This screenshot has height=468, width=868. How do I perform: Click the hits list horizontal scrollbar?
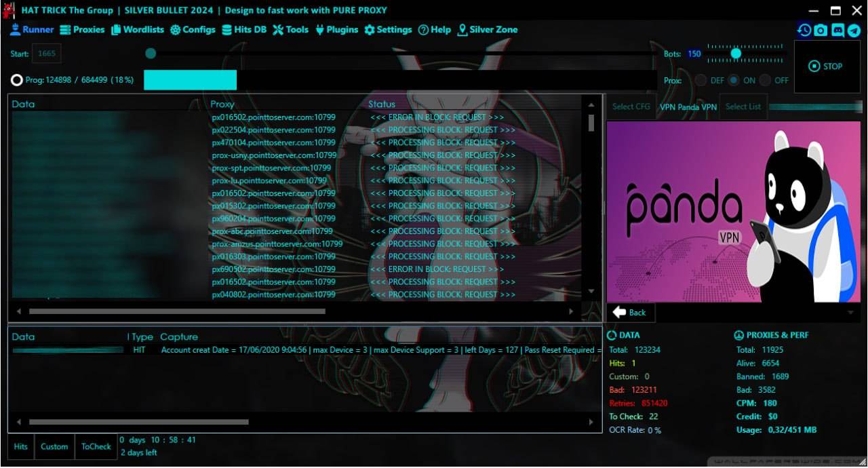click(139, 422)
